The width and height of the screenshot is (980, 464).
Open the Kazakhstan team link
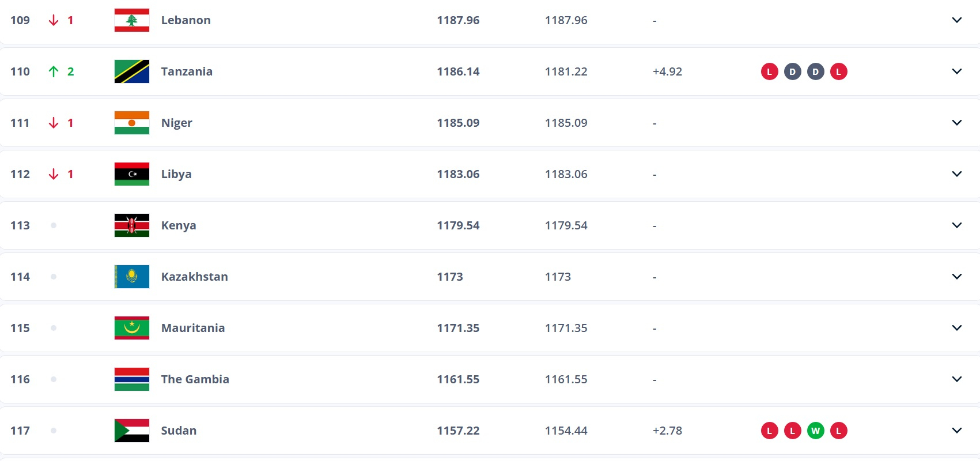click(194, 277)
